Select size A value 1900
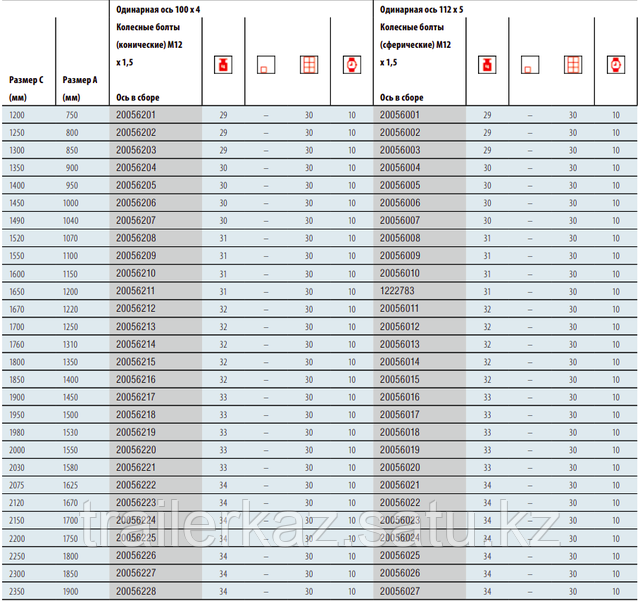 click(70, 591)
